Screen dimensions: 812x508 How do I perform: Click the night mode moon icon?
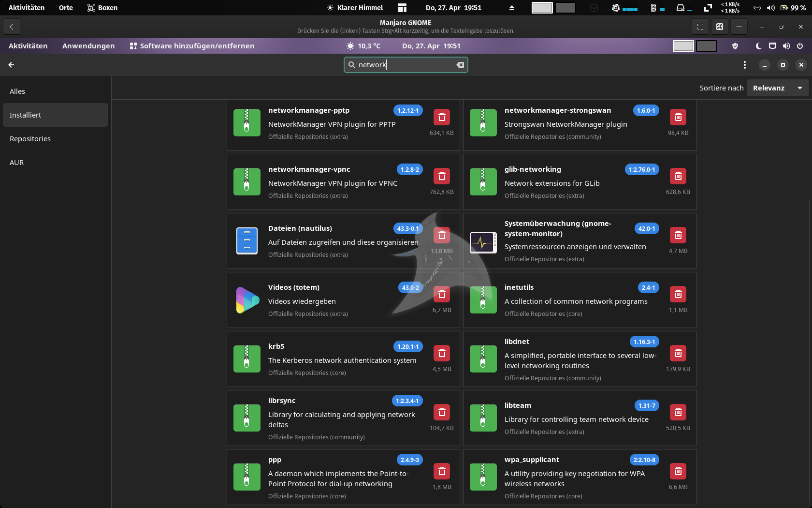click(x=758, y=46)
